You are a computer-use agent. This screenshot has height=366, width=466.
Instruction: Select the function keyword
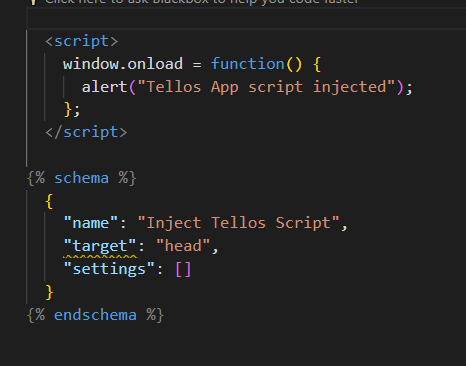coord(247,64)
